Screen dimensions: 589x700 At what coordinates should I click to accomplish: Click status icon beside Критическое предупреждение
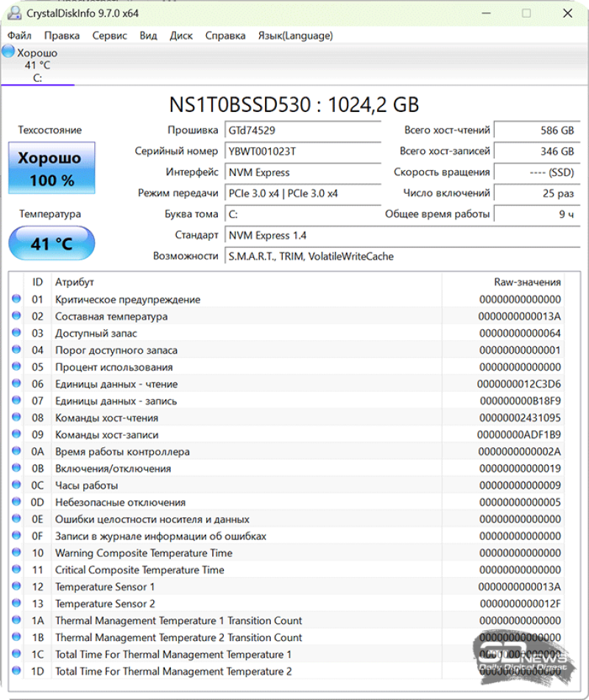coord(16,299)
